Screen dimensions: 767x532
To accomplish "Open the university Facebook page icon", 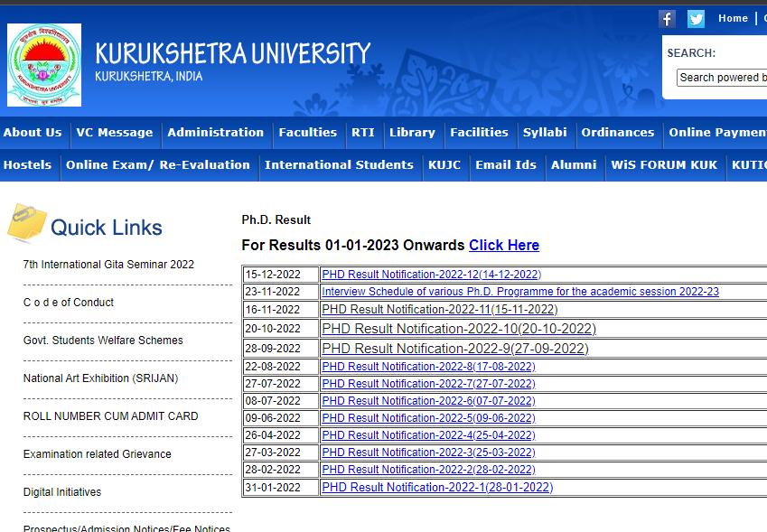I will tap(668, 19).
